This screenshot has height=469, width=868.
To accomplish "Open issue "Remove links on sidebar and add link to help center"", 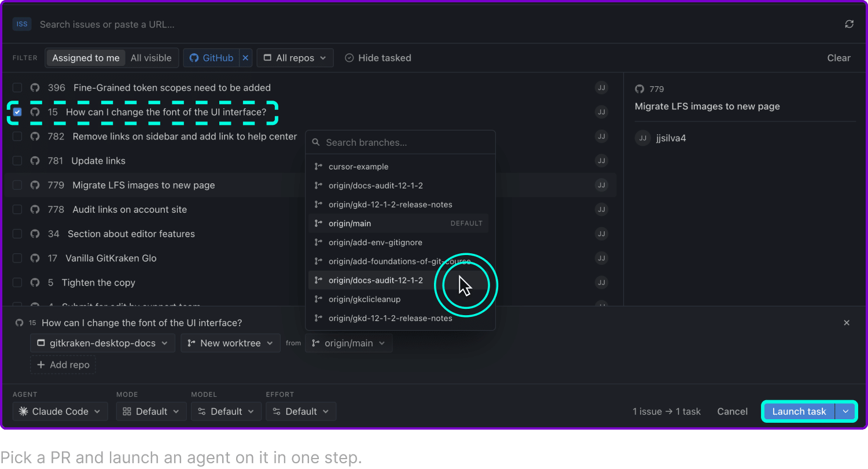I will (185, 136).
